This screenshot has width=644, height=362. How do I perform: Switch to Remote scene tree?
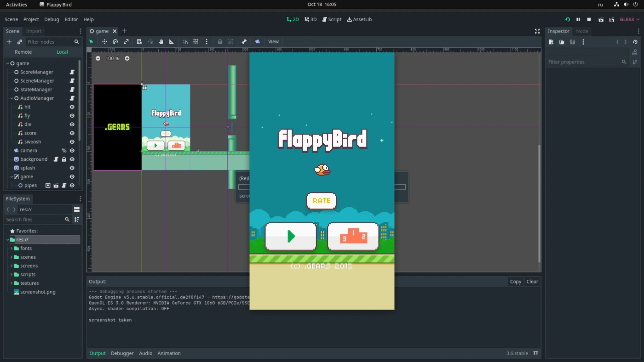pos(23,52)
